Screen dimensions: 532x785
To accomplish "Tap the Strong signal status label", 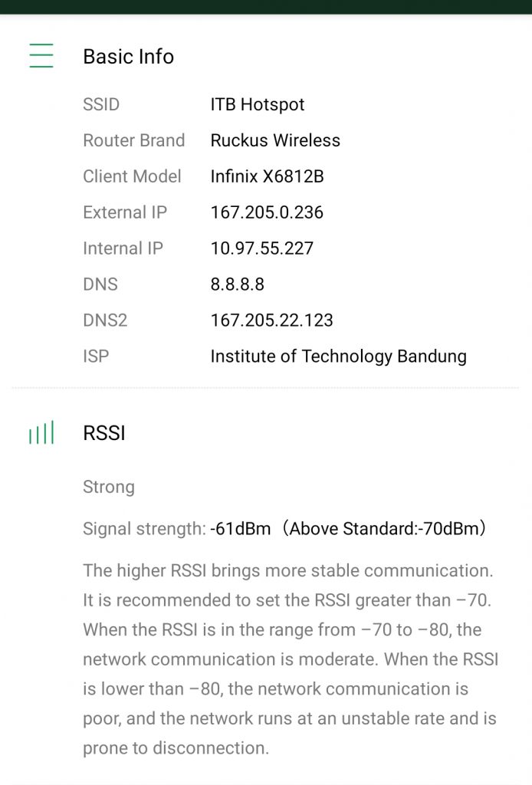I will click(x=109, y=487).
